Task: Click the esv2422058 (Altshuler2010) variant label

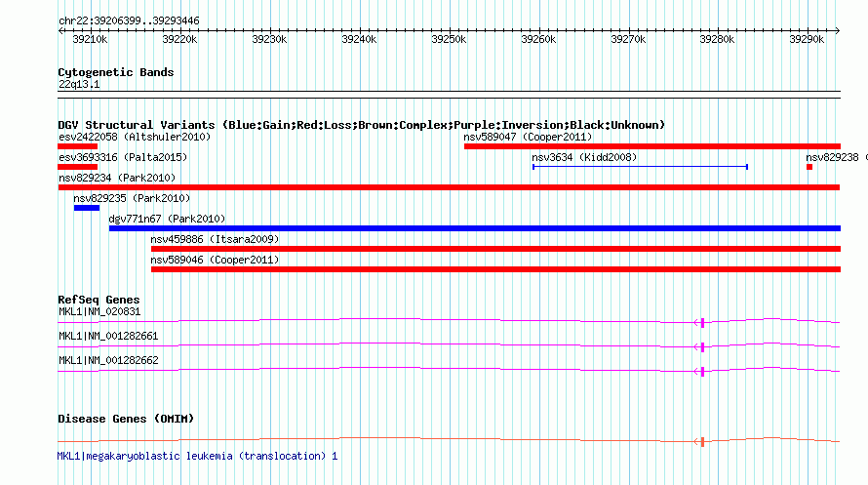Action: coord(135,137)
